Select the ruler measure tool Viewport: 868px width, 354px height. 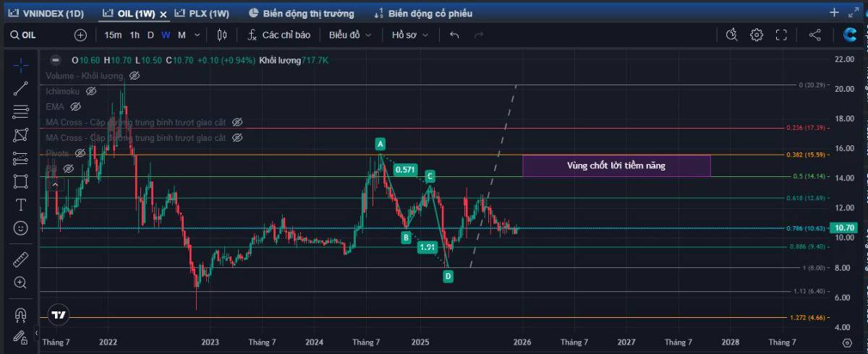pos(20,259)
